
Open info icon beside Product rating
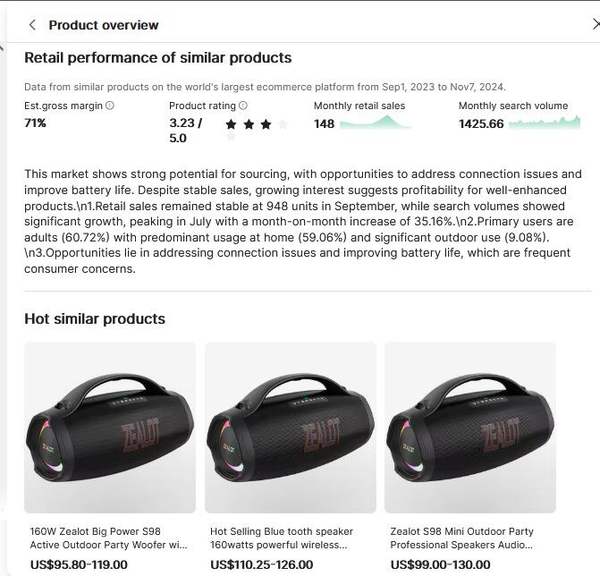point(243,106)
